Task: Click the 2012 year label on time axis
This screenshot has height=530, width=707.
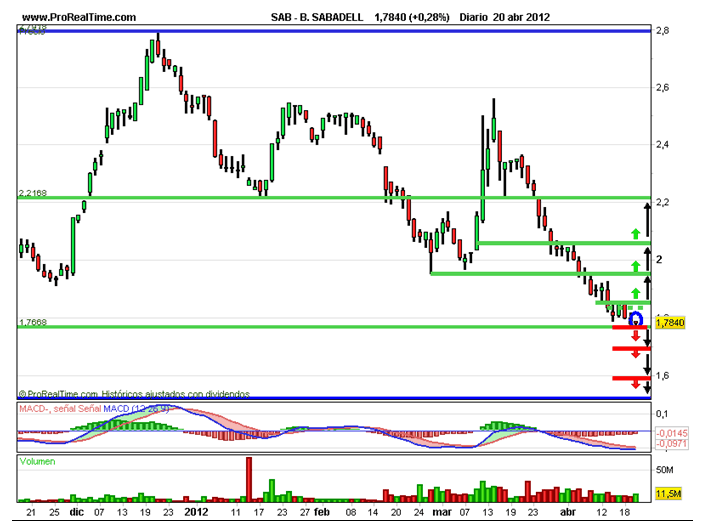Action: pyautogui.click(x=197, y=512)
